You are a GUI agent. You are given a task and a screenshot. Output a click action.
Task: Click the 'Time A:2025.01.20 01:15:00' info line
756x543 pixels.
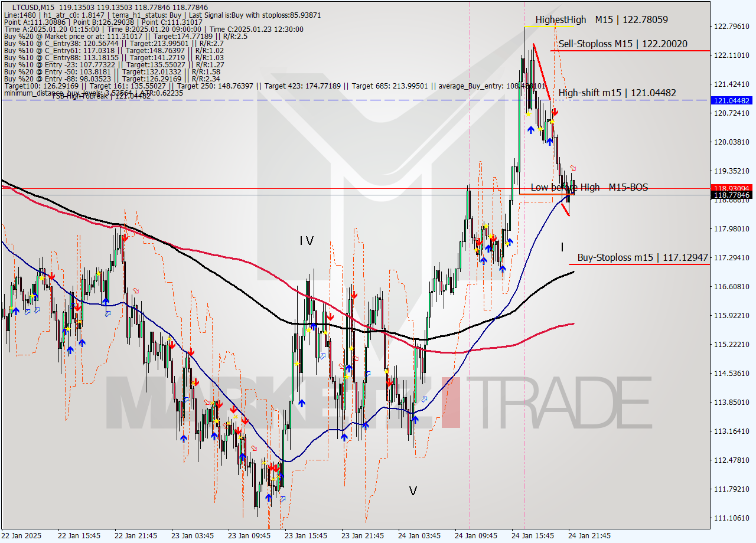[154, 29]
